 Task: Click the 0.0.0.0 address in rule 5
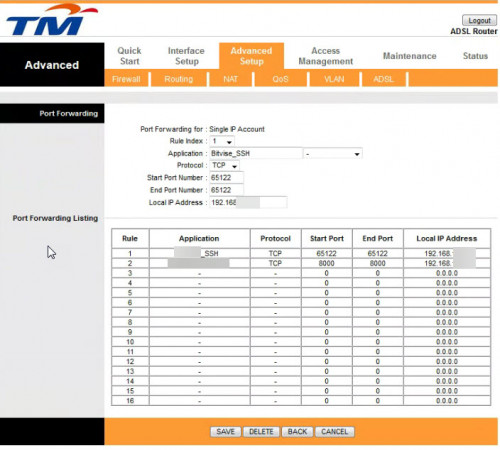(x=447, y=293)
